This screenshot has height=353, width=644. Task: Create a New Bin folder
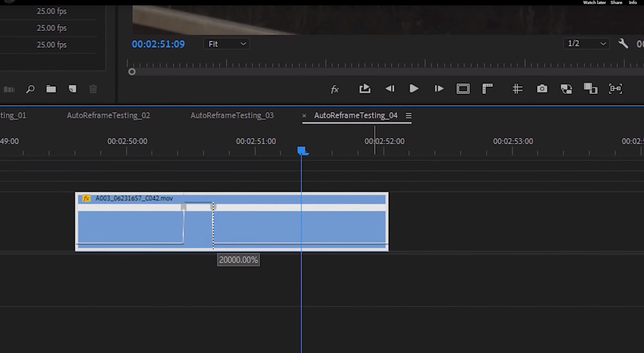pos(51,89)
